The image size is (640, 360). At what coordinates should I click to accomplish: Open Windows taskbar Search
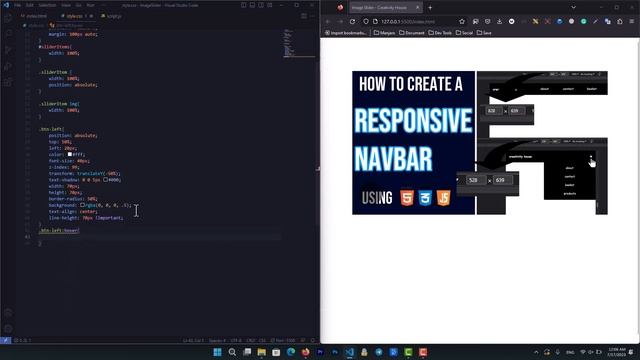pyautogui.click(x=232, y=352)
